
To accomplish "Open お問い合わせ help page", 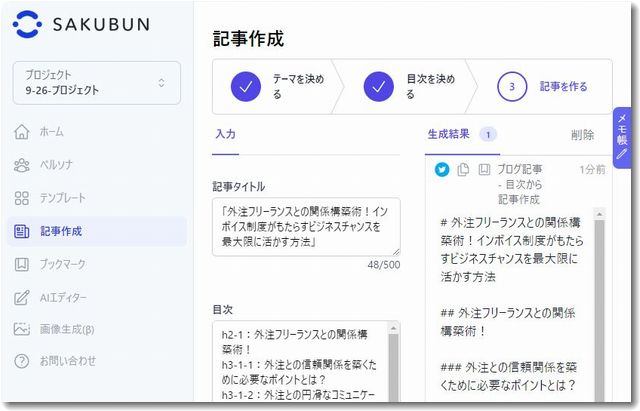I will (67, 361).
